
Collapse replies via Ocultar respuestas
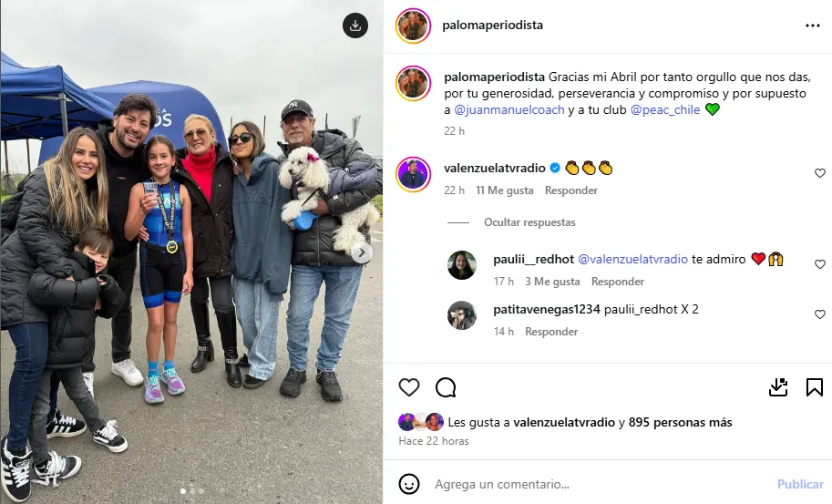point(529,222)
